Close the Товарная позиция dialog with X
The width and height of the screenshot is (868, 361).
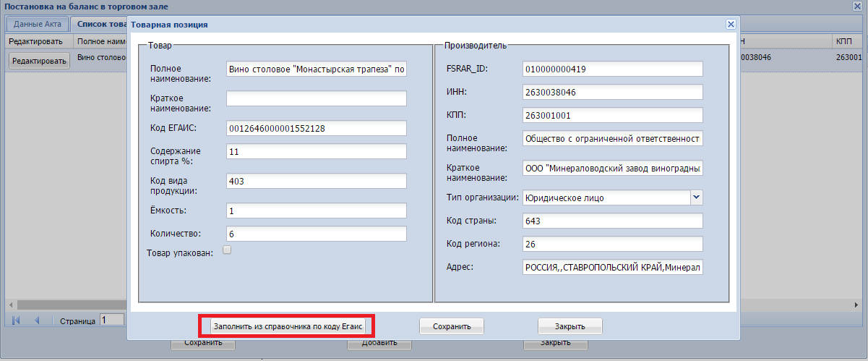tap(731, 24)
